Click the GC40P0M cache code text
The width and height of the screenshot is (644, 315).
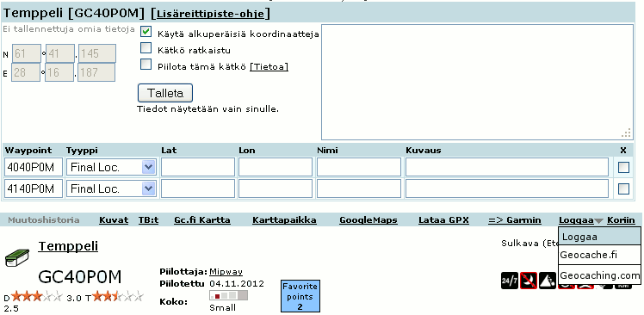(x=80, y=277)
